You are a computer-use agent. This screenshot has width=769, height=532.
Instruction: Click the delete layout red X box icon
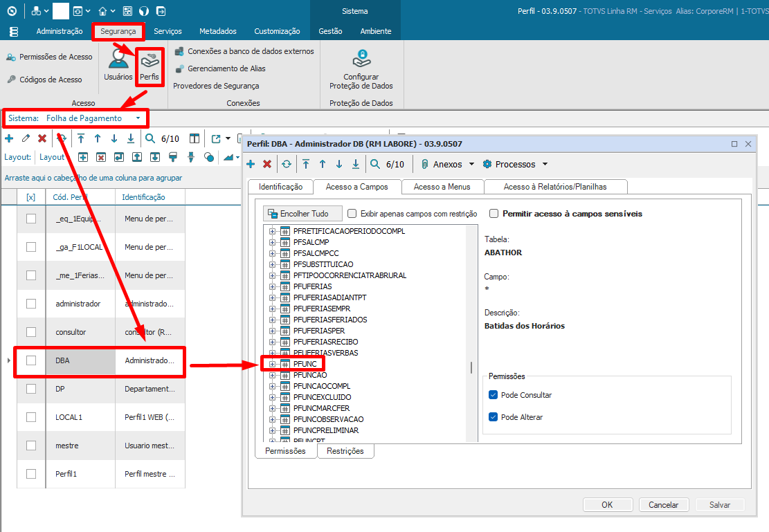[101, 157]
